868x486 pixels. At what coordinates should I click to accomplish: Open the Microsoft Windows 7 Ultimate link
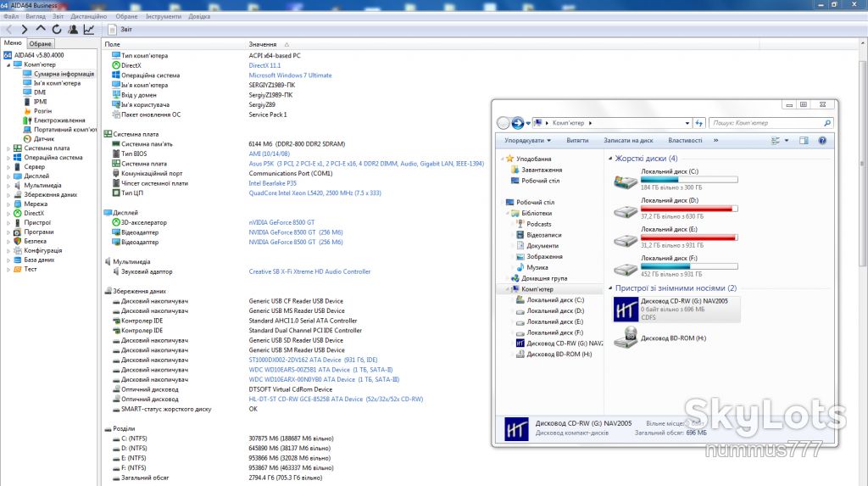(x=290, y=75)
